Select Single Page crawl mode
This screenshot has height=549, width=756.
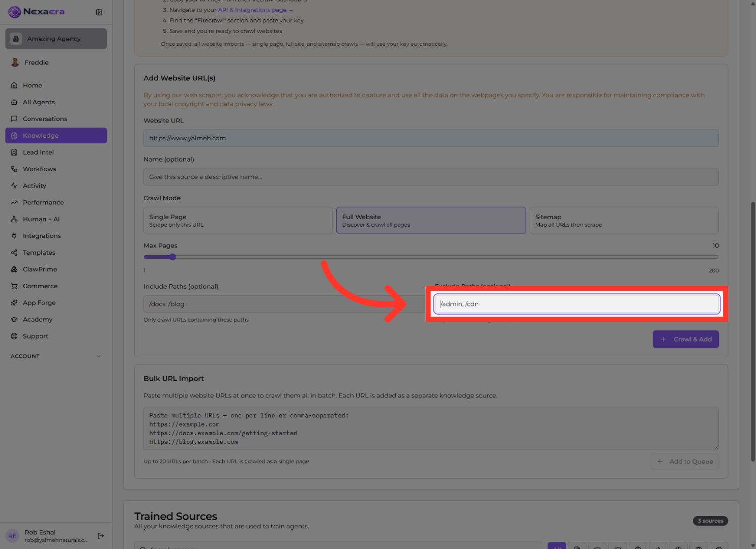click(x=238, y=221)
